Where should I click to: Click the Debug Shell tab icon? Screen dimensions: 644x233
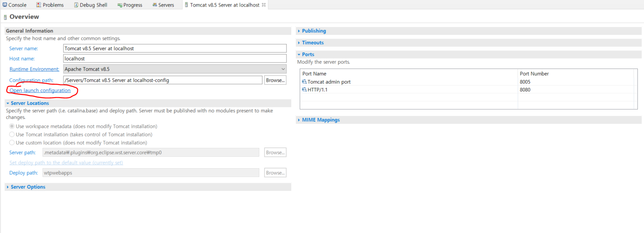click(x=76, y=5)
